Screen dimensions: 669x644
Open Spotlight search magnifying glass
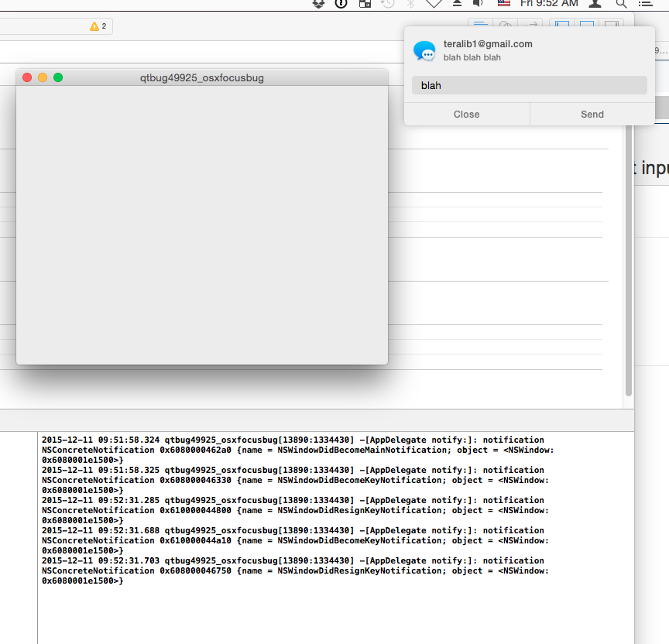621,3
